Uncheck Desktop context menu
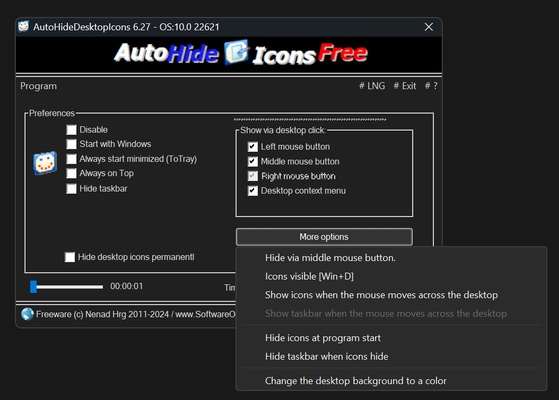 click(x=253, y=191)
